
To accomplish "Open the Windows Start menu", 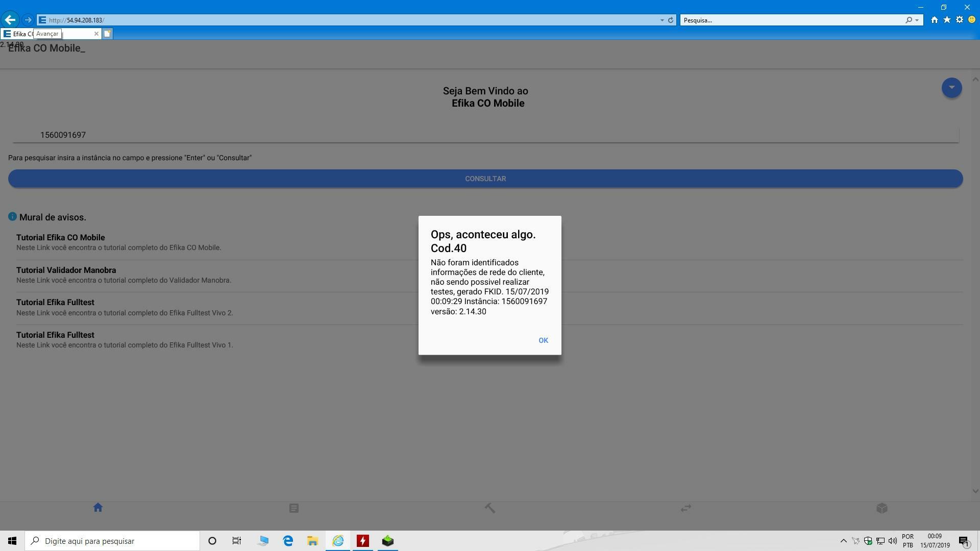I will coord(12,541).
